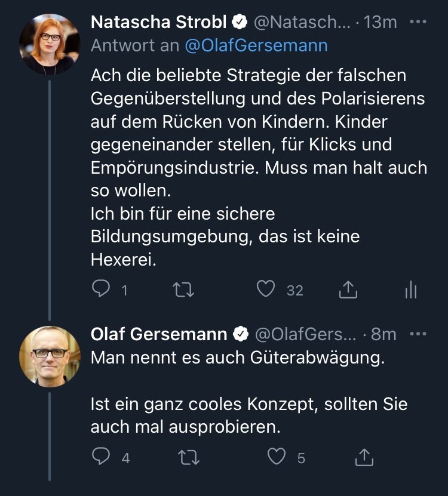
Task: Open more options on Olaf Gersemann's tweet
Action: pyautogui.click(x=418, y=334)
